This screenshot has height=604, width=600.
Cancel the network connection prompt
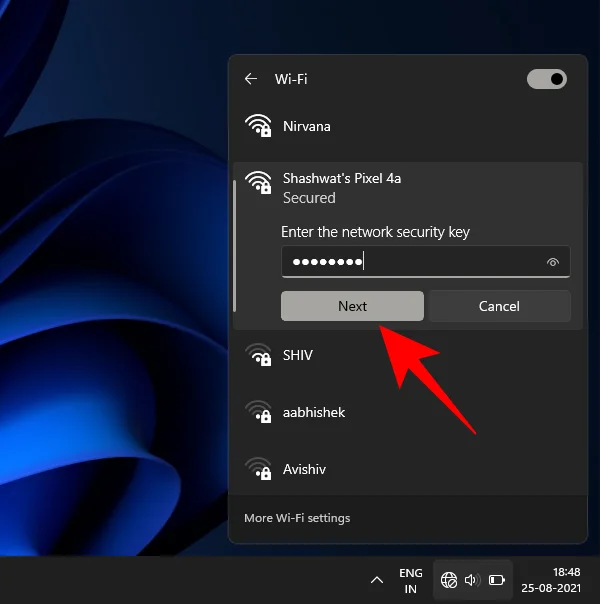click(499, 306)
